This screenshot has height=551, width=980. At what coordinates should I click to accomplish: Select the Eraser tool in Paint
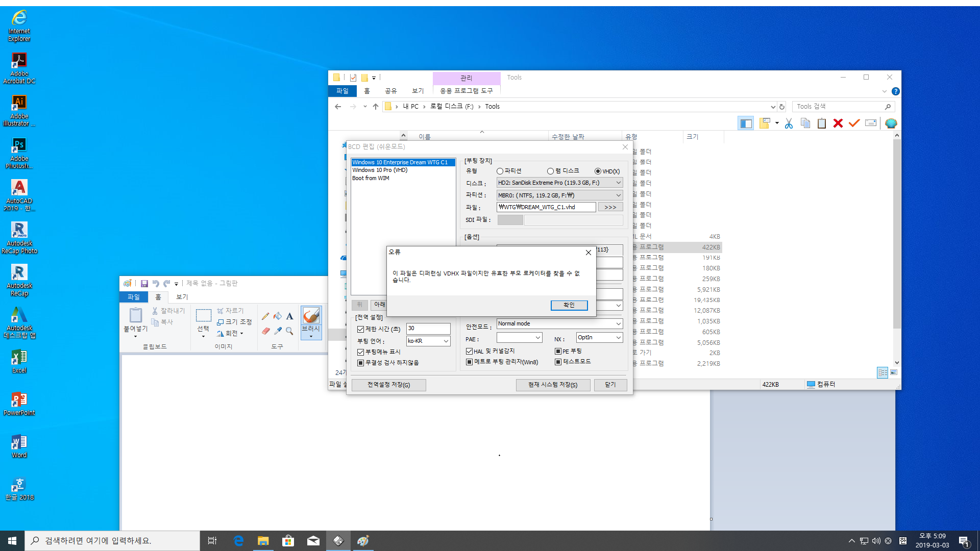265,331
